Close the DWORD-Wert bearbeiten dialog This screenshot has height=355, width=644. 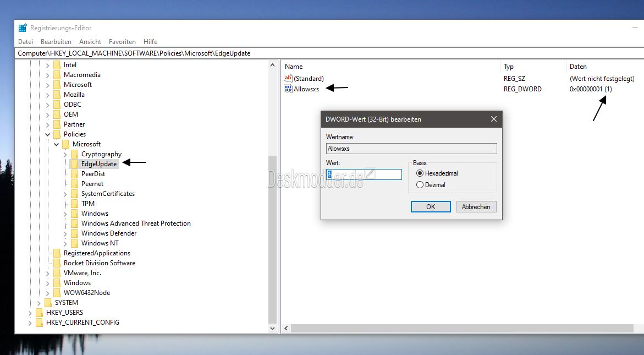tap(494, 119)
